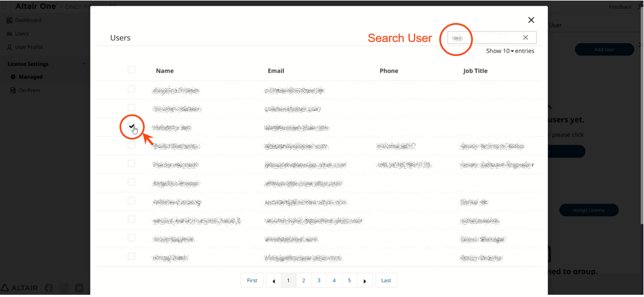644x297 pixels.
Task: Uncheck the checked third user row checkbox
Action: (x=131, y=126)
